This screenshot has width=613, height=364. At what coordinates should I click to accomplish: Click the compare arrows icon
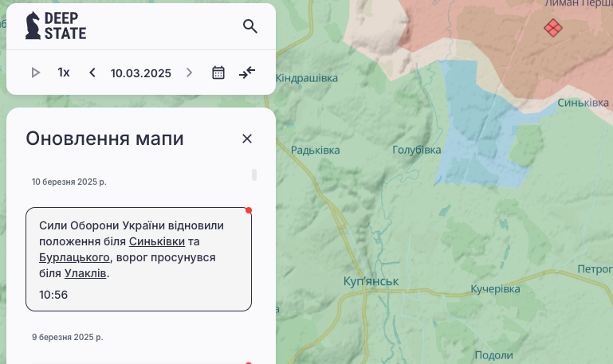coord(247,72)
